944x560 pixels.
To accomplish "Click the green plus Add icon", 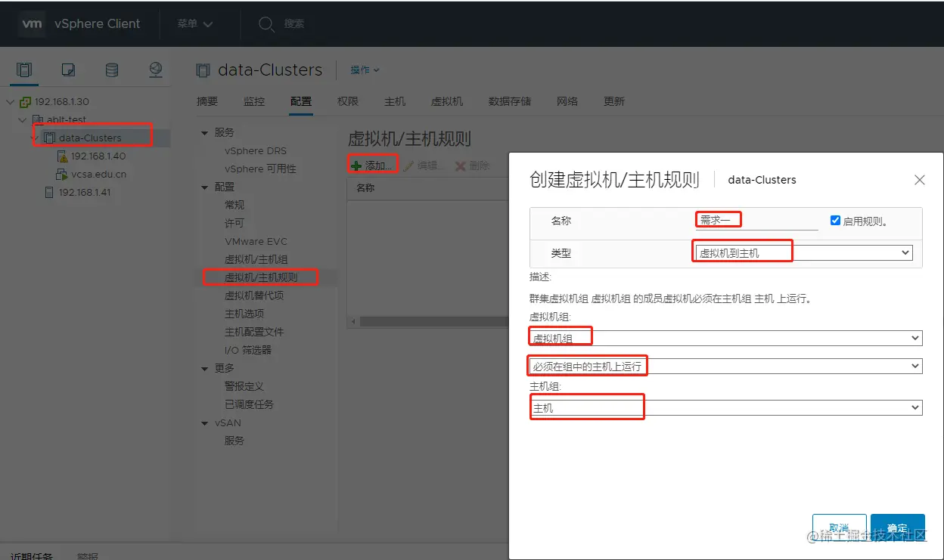I will (356, 166).
